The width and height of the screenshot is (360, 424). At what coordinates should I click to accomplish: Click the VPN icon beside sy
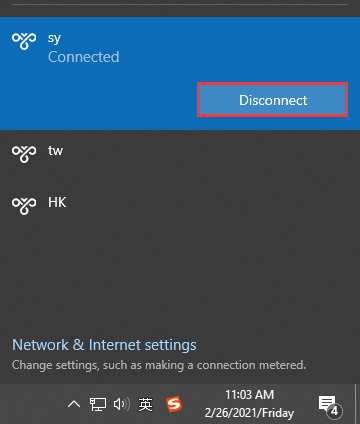[x=24, y=41]
